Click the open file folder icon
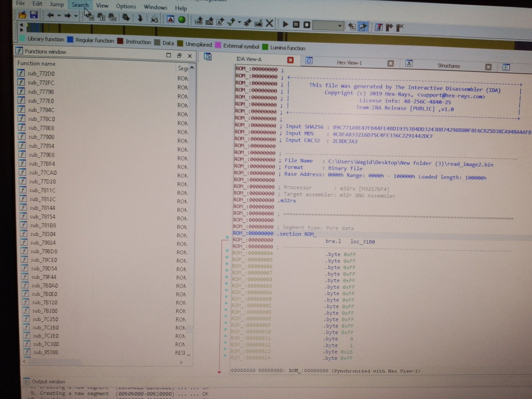 click(x=23, y=15)
